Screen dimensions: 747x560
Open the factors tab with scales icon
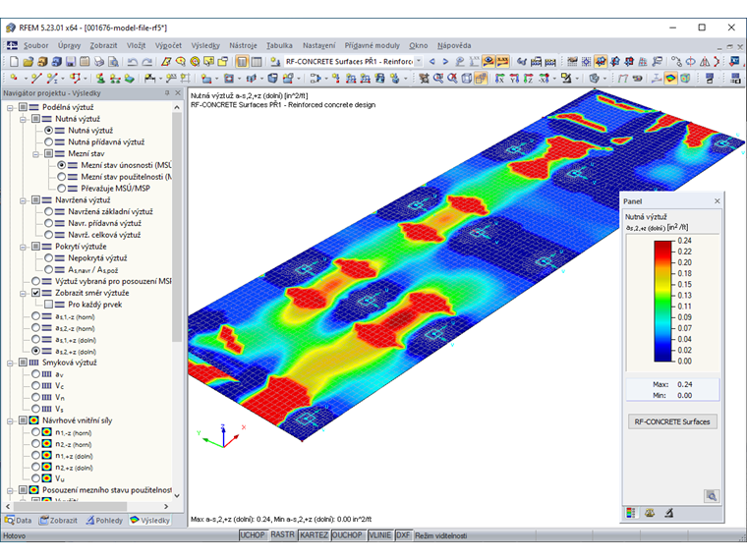click(x=650, y=513)
